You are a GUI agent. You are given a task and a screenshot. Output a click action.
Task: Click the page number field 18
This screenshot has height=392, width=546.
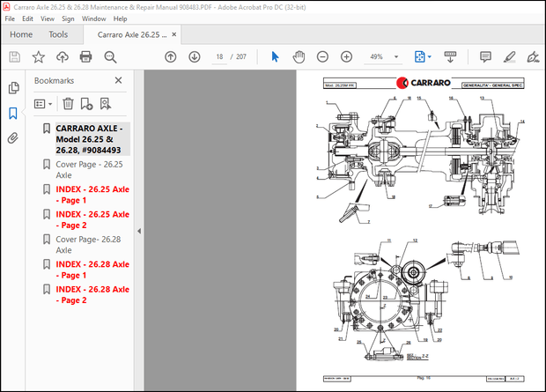click(219, 56)
